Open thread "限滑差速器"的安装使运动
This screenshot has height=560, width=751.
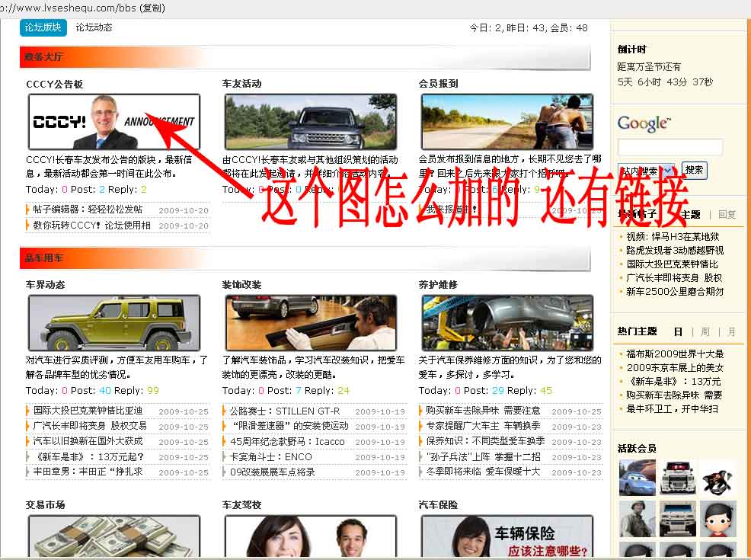point(289,425)
